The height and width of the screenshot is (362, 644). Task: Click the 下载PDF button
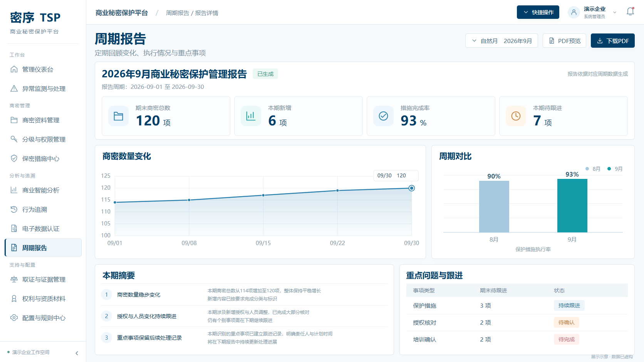(613, 41)
